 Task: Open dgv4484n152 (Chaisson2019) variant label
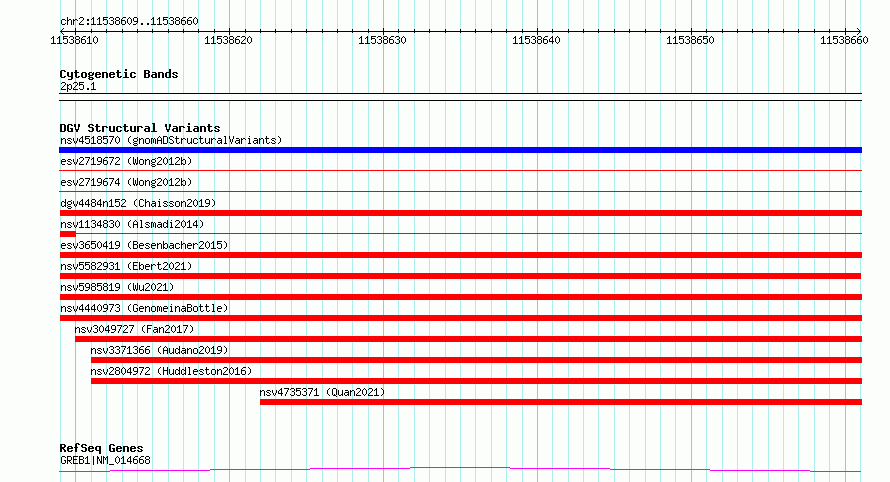coord(138,203)
